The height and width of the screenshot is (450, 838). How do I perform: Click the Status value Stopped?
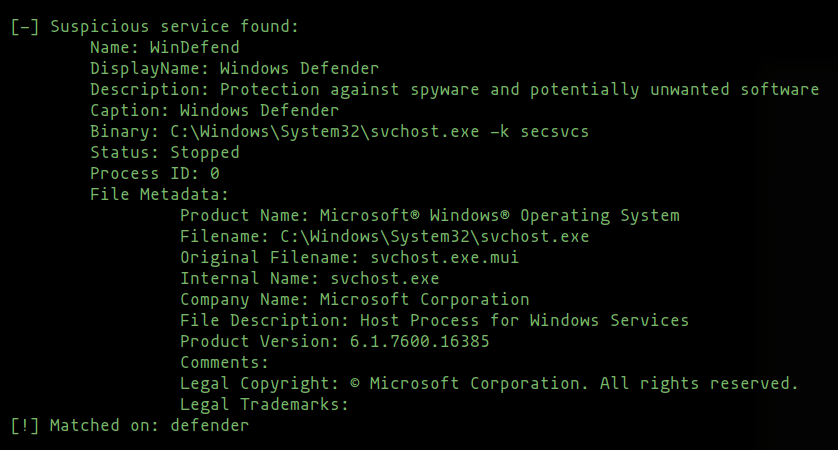(x=204, y=153)
